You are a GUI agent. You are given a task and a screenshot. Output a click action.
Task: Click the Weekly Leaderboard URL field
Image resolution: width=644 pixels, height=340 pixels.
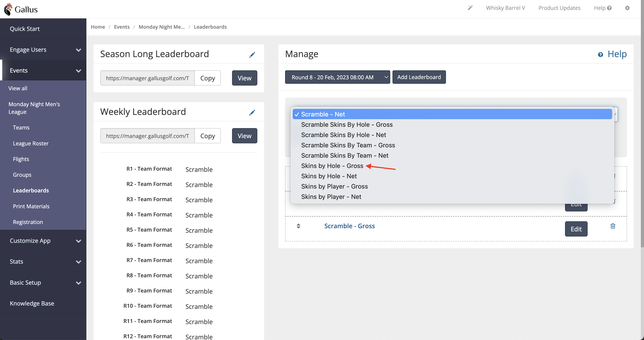click(147, 136)
